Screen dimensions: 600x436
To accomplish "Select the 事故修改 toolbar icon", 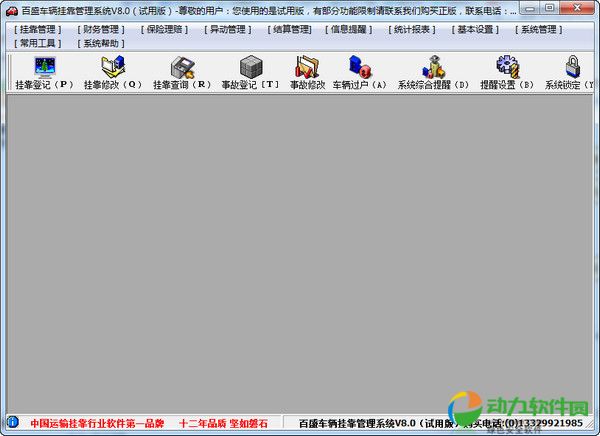I will tap(307, 68).
